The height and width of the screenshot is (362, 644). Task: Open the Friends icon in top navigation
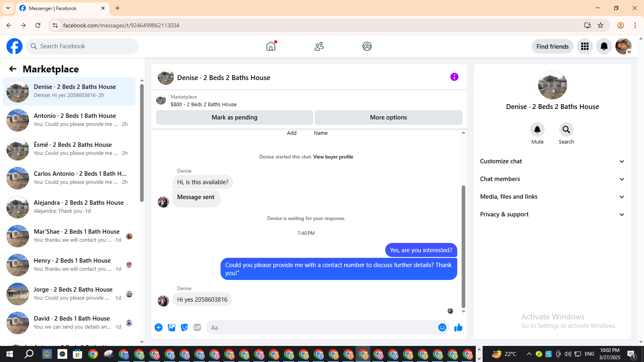pyautogui.click(x=319, y=46)
